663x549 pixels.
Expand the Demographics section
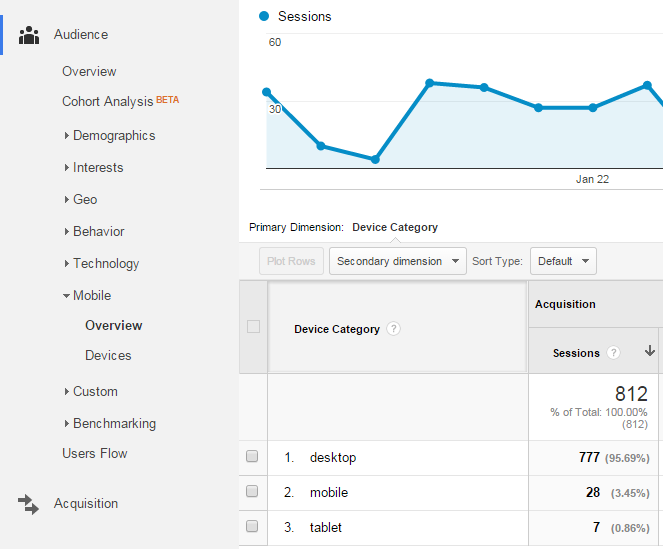[113, 136]
